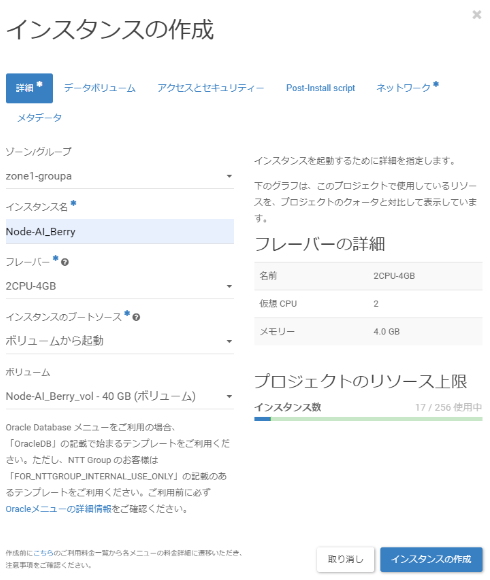Open the ボリュームから起動 boot source dropdown
Image resolution: width=490 pixels, height=580 pixels.
120,341
